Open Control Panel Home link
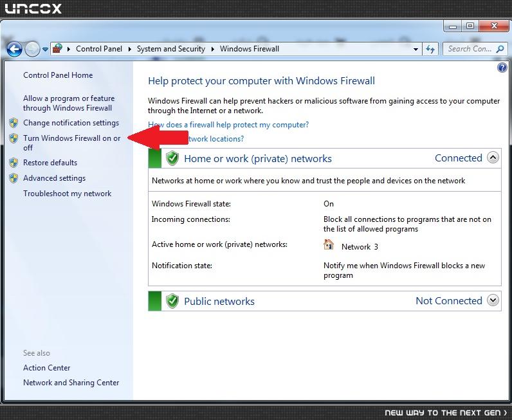This screenshot has width=512, height=420. pos(58,75)
